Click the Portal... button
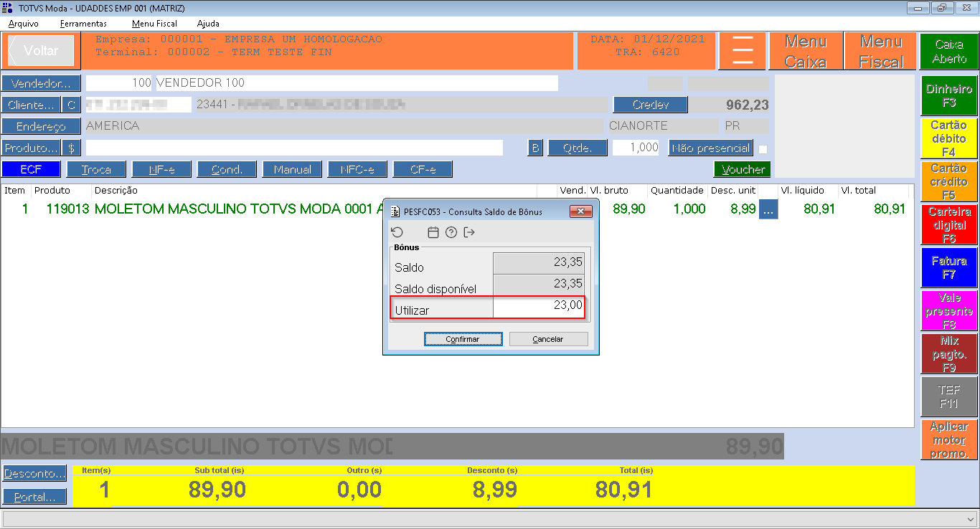Viewport: 980px width, 529px height. (x=34, y=497)
